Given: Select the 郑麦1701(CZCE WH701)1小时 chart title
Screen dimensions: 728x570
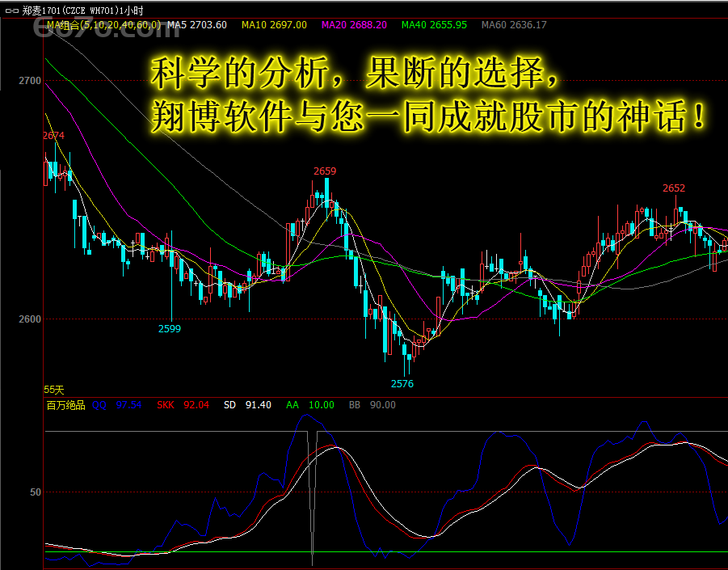Looking at the screenshot, I should pos(83,11).
